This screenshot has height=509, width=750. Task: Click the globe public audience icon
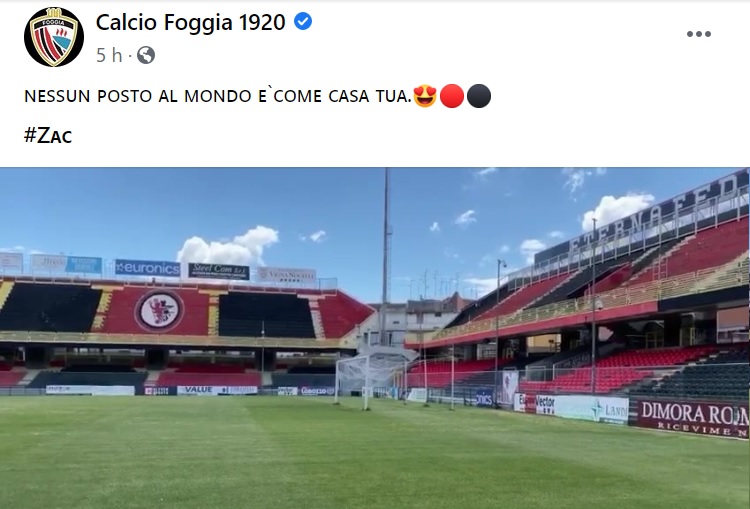click(x=146, y=55)
